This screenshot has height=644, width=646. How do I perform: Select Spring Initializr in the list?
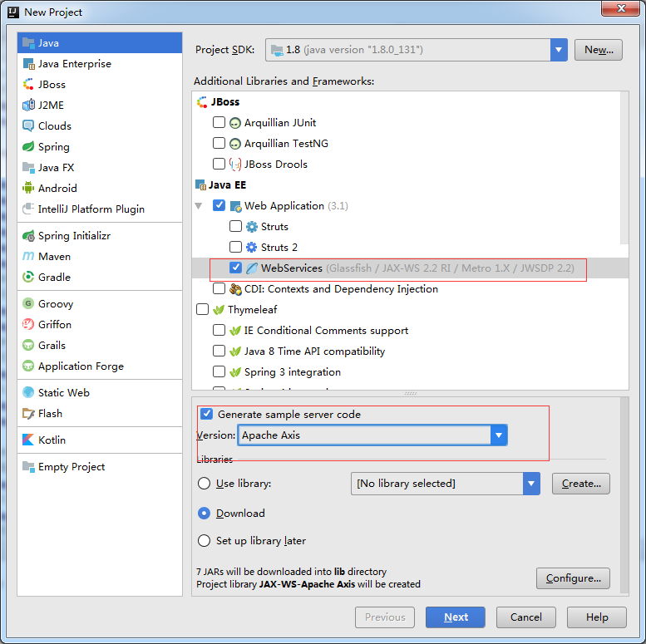[100, 236]
